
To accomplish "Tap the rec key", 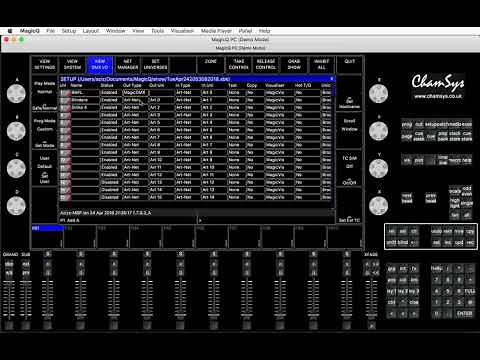I will [x=470, y=242].
